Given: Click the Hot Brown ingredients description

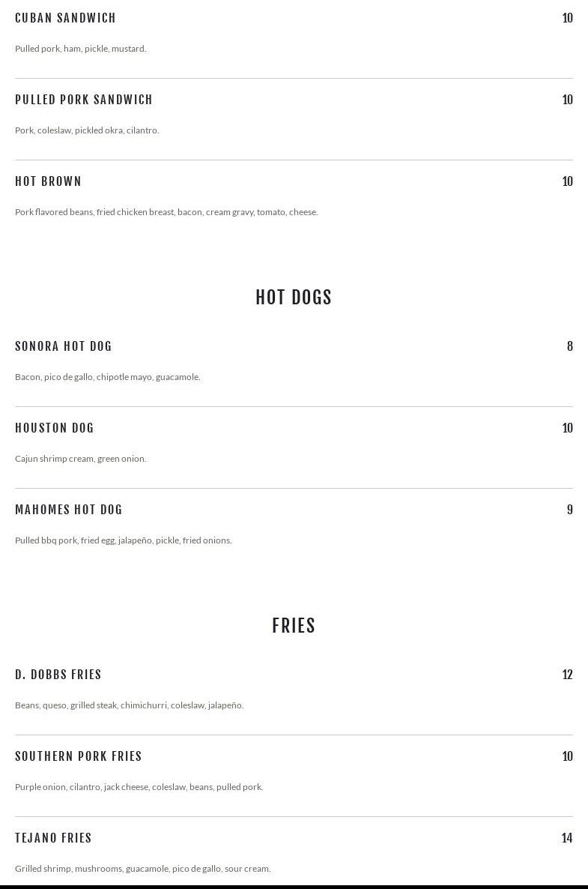Looking at the screenshot, I should click(166, 212).
